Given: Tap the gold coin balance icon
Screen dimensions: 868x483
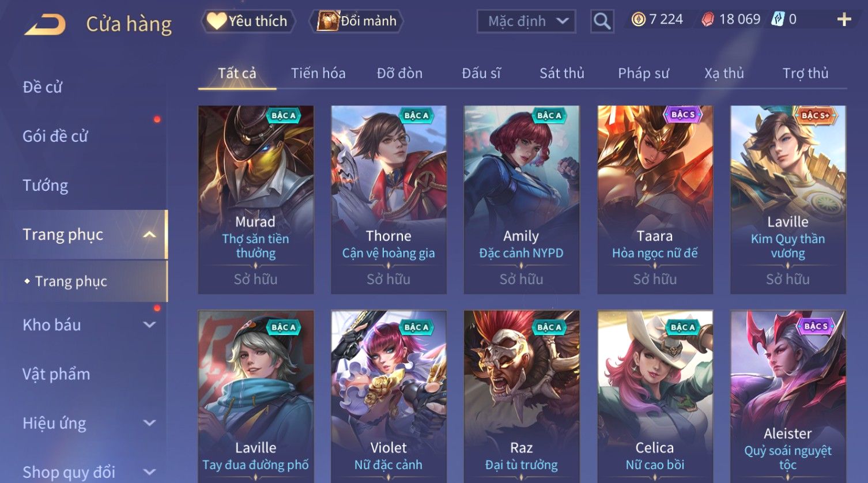Looking at the screenshot, I should tap(638, 20).
